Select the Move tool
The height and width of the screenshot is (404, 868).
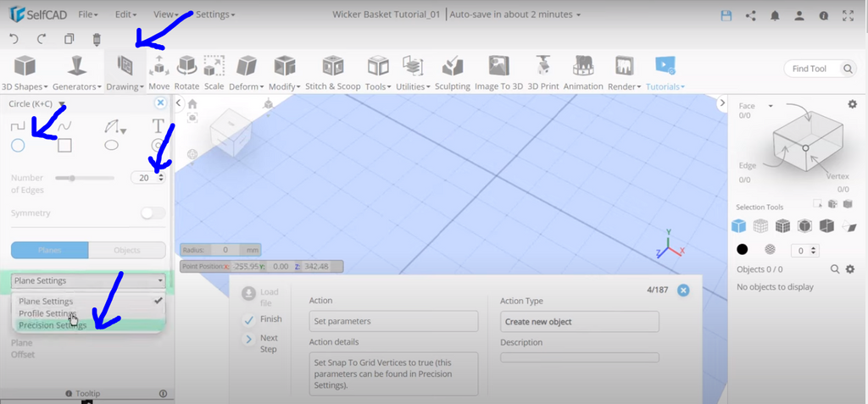coord(159,73)
